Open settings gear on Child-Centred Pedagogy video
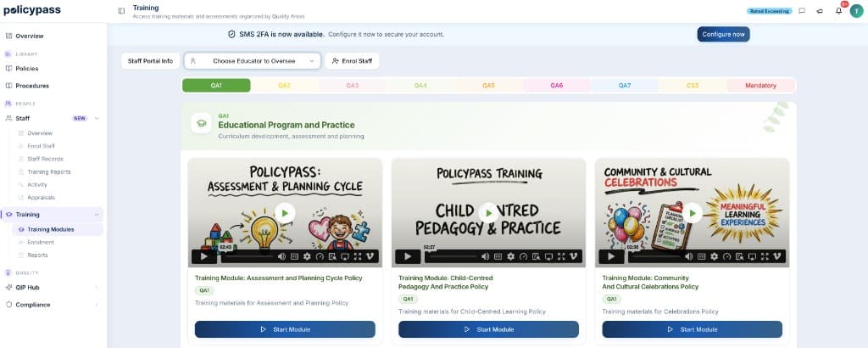 click(x=510, y=256)
